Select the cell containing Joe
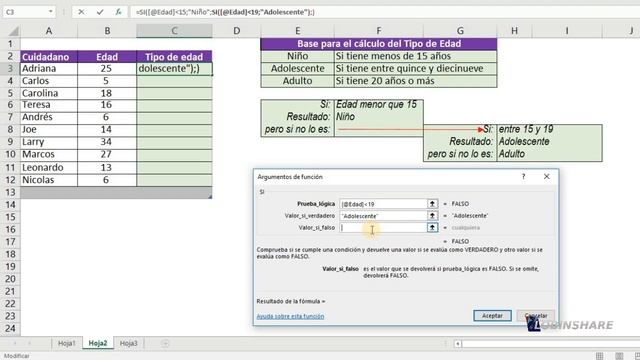640x360 pixels. coord(49,130)
